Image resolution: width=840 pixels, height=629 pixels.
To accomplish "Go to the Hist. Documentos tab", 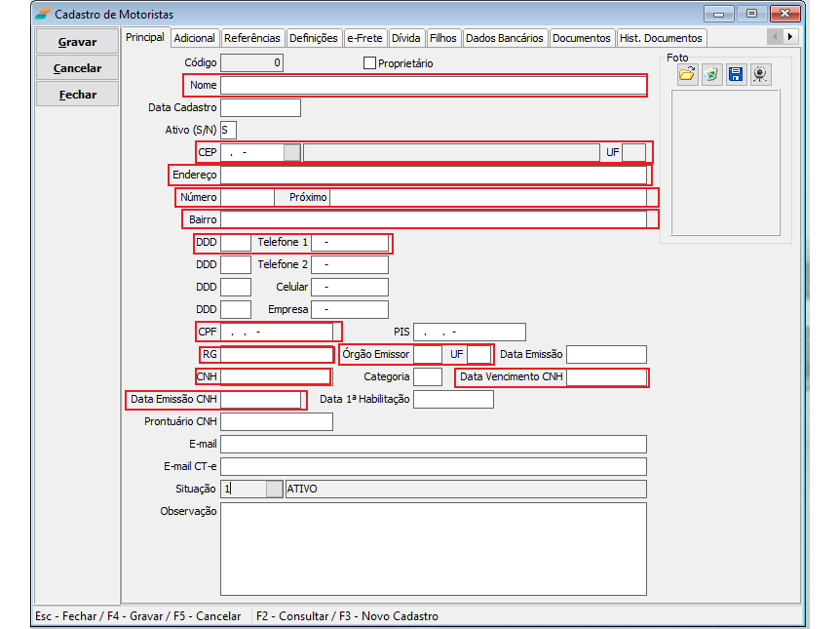I will click(660, 38).
